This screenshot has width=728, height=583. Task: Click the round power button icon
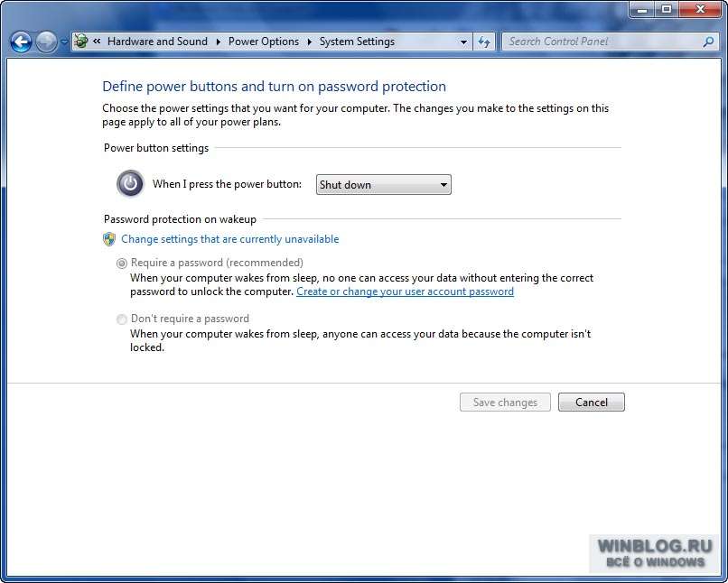(x=130, y=183)
